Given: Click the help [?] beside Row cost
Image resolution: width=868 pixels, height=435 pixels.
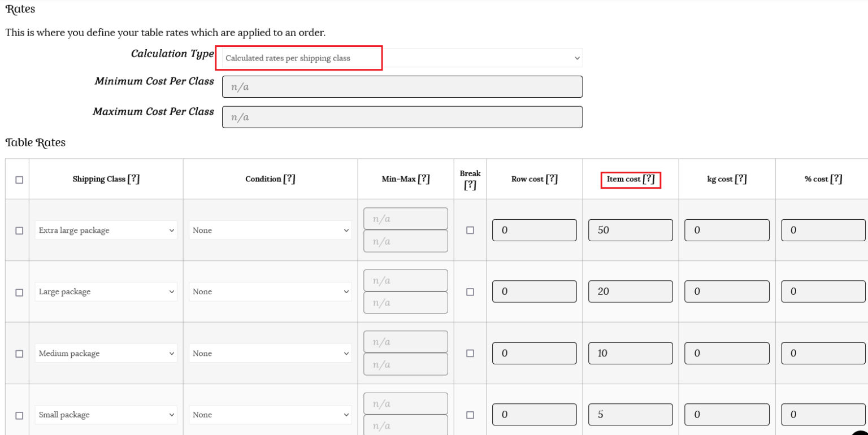Looking at the screenshot, I should [x=552, y=179].
